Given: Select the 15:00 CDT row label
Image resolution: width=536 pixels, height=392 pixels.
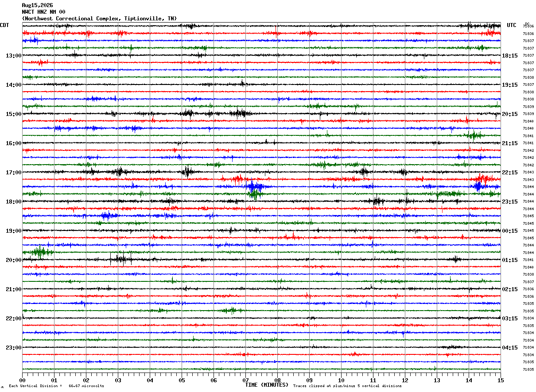Looking at the screenshot, I should (14, 114).
